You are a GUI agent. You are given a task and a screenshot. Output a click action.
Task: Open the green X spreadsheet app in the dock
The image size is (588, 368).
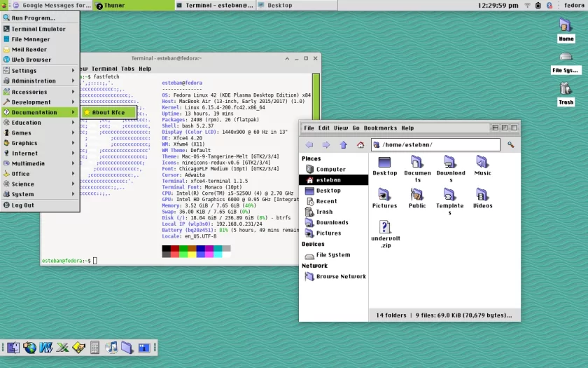pos(62,348)
